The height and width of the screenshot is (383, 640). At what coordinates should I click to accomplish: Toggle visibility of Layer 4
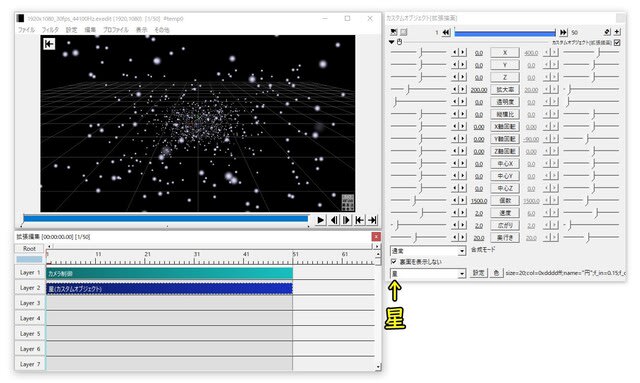[30, 318]
